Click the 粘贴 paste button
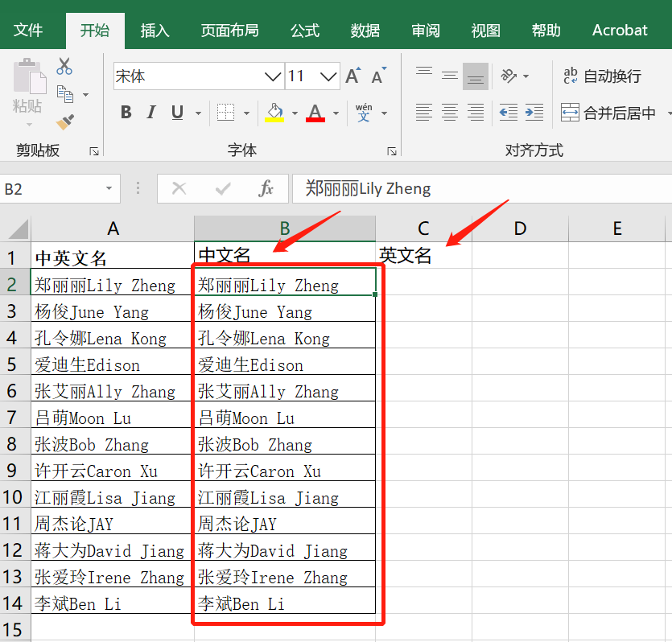The width and height of the screenshot is (672, 642). (27, 91)
